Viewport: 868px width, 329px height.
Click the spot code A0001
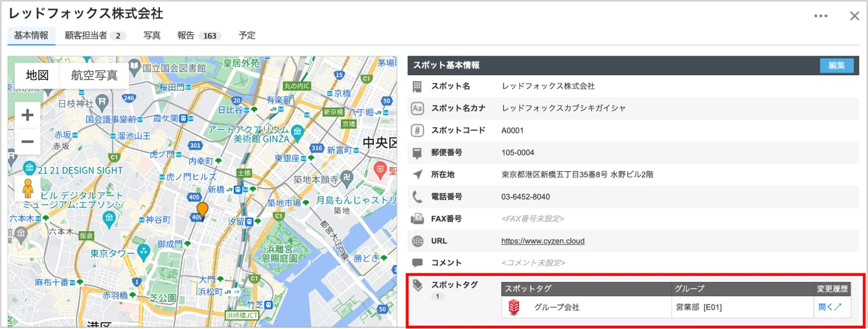click(512, 130)
